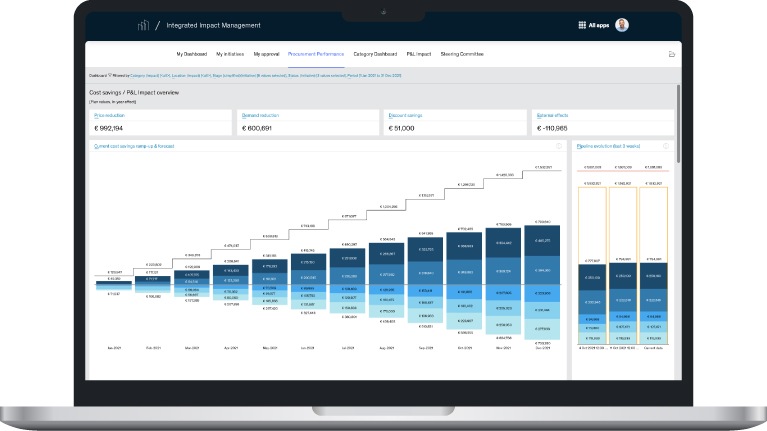Open the user profile avatar
The width and height of the screenshot is (767, 431).
pyautogui.click(x=622, y=24)
